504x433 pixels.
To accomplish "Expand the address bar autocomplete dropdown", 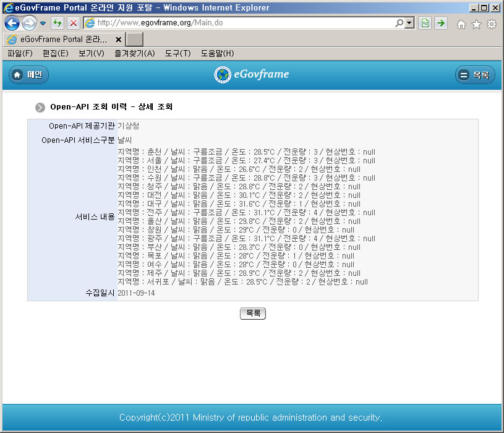I will (x=409, y=24).
